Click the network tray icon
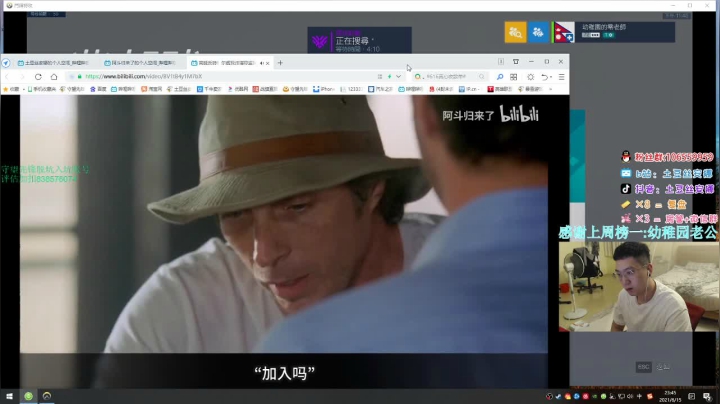720x404 pixels. pos(621,396)
